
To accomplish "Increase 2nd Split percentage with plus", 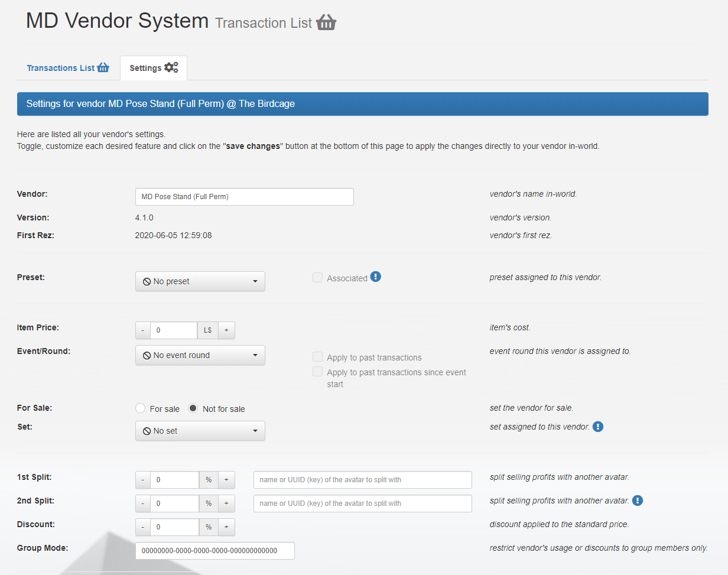I will pos(227,503).
